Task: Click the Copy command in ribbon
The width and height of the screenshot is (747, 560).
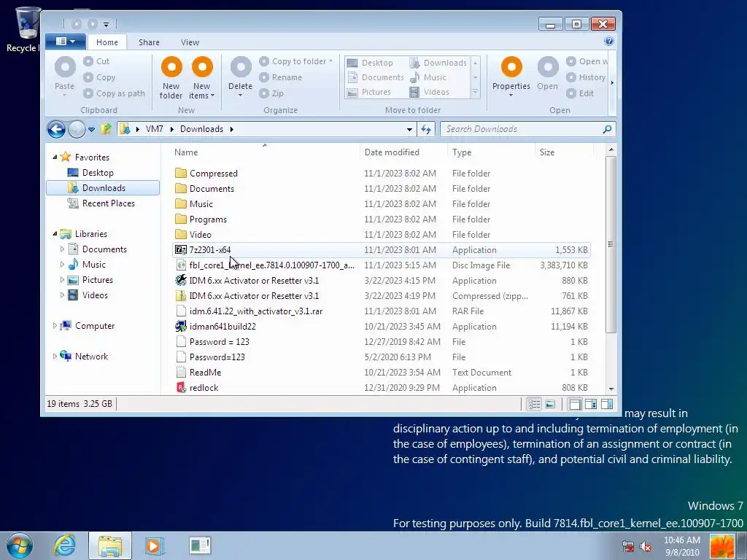Action: pyautogui.click(x=99, y=77)
